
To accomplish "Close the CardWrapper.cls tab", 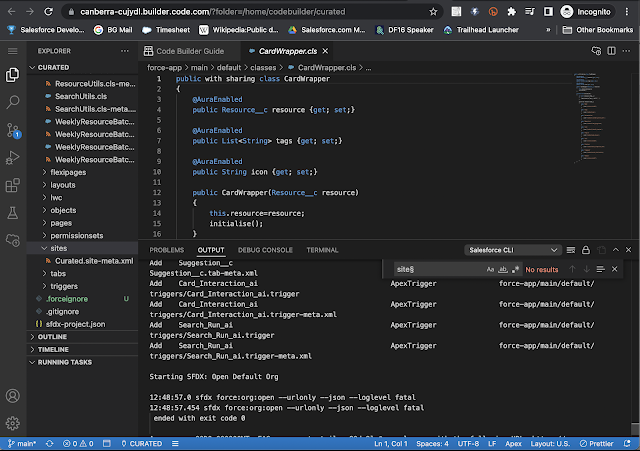I will pyautogui.click(x=325, y=51).
